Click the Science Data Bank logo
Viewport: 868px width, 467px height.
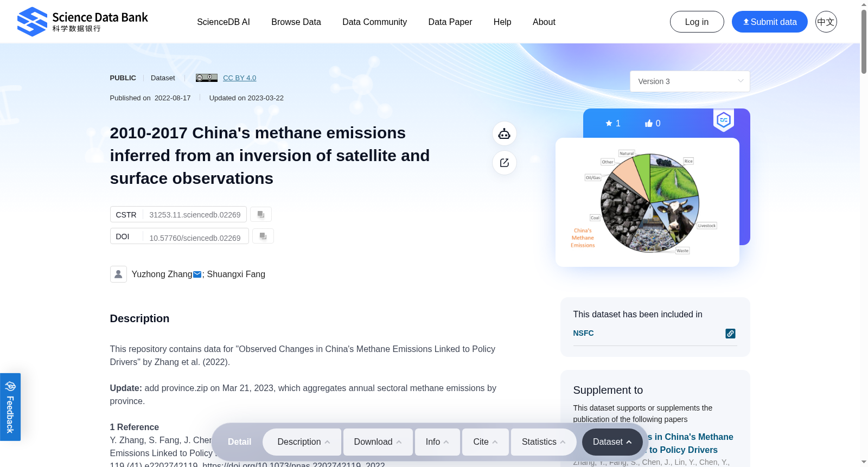click(82, 22)
